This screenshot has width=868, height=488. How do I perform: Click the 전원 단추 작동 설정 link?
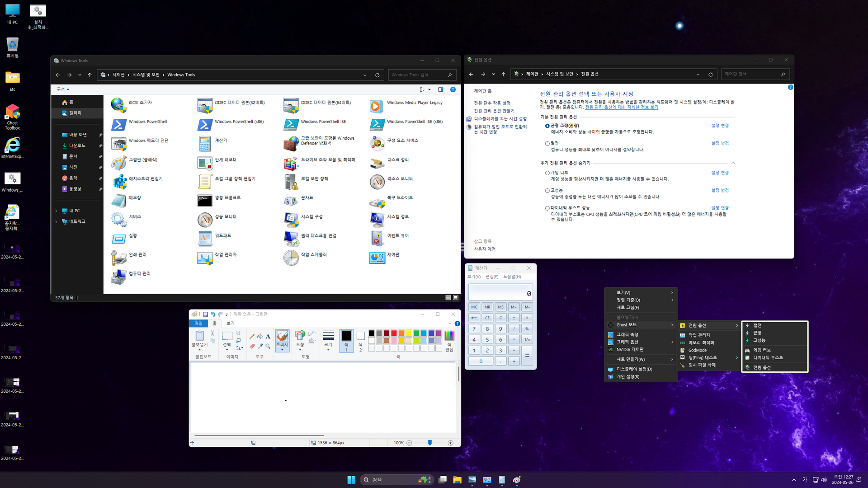click(492, 103)
